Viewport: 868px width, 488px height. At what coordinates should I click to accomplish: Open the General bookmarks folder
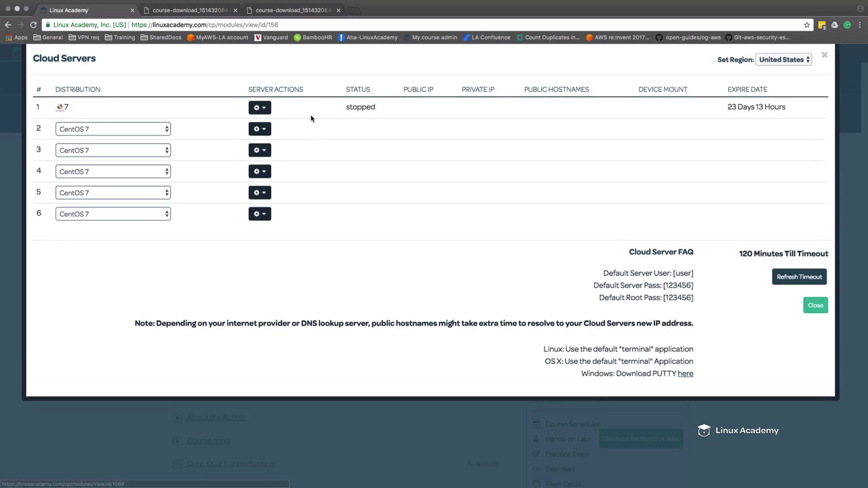click(47, 37)
